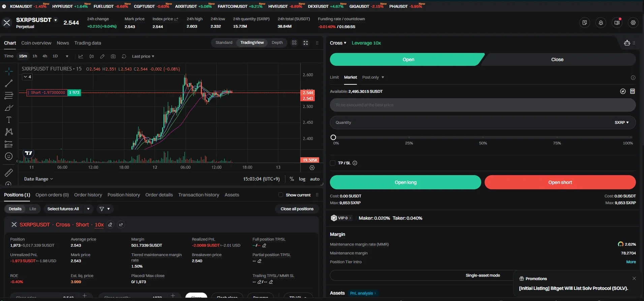Open the chart grid layout icon

coord(294,43)
